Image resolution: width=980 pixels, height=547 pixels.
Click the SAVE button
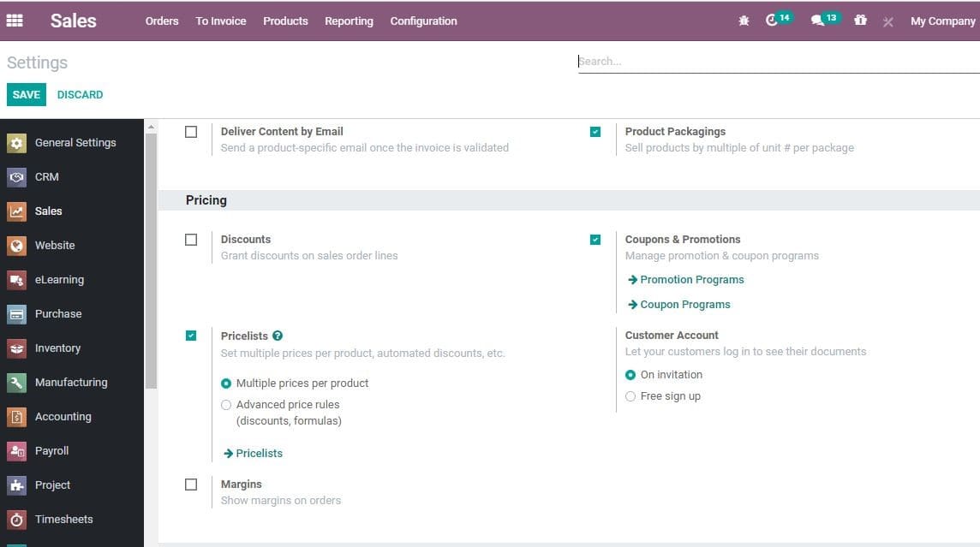[26, 94]
